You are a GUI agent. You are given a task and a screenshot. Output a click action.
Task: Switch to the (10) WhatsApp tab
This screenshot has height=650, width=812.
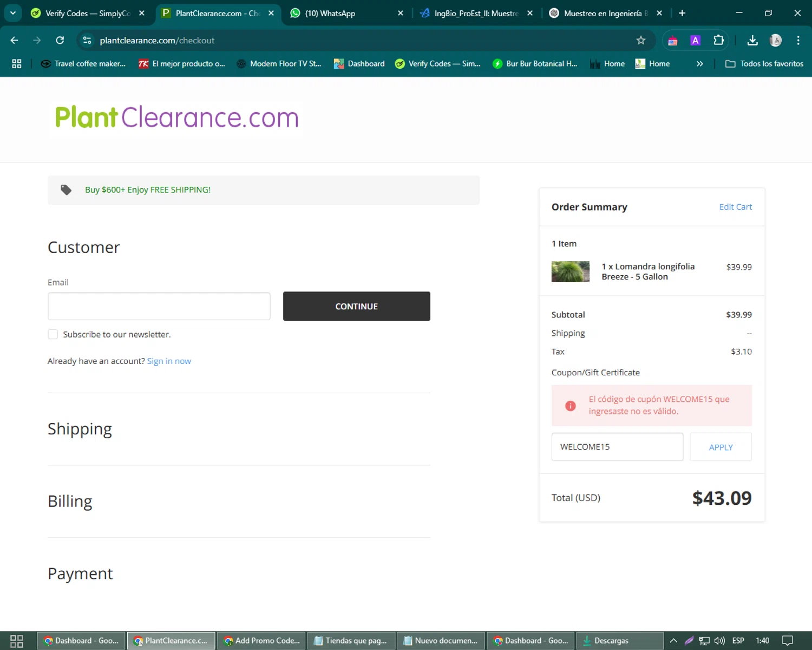346,13
